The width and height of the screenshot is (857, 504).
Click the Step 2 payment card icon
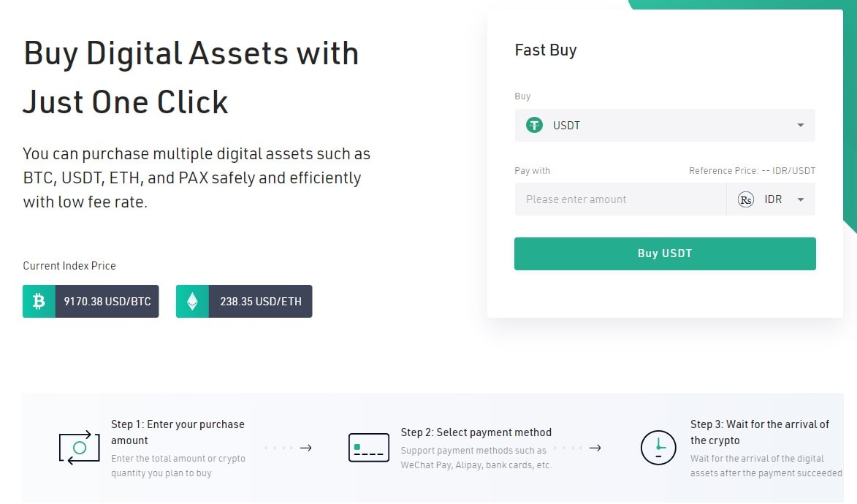(x=369, y=448)
